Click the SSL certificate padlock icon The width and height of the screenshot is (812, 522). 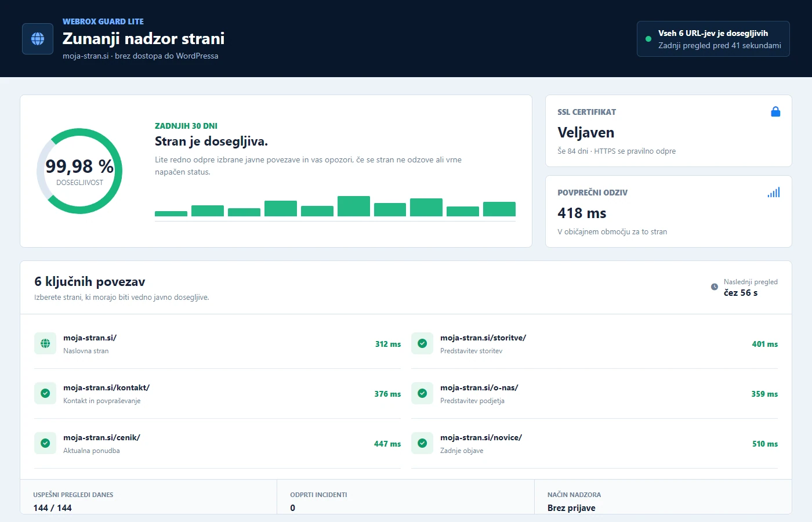775,112
